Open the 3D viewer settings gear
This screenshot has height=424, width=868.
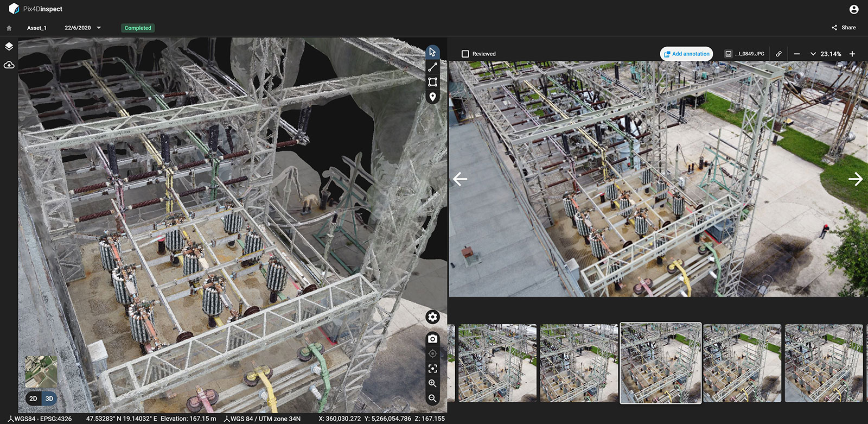pyautogui.click(x=432, y=317)
